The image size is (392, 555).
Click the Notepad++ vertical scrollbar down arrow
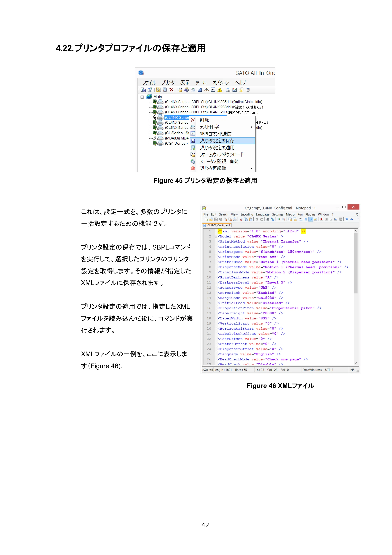coord(356,363)
